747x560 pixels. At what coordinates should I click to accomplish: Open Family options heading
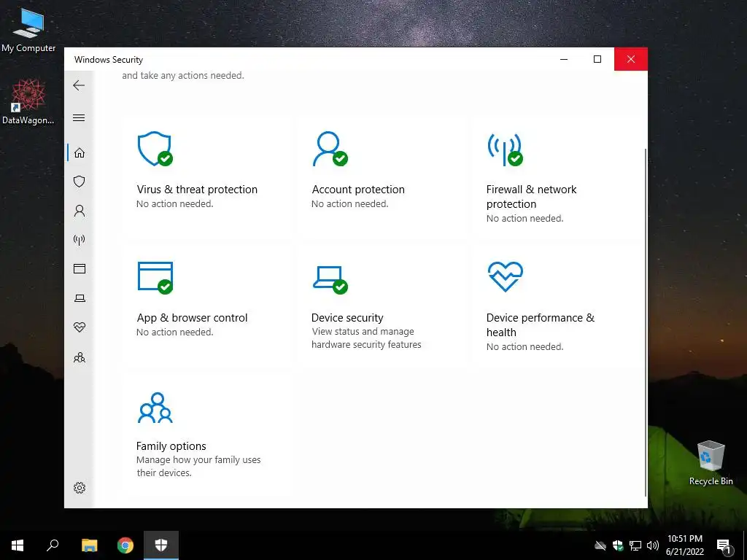point(171,446)
